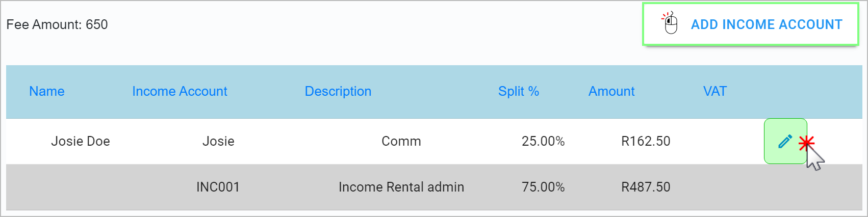Click the Josie income account cell
Image resolution: width=868 pixels, height=217 pixels.
point(218,141)
